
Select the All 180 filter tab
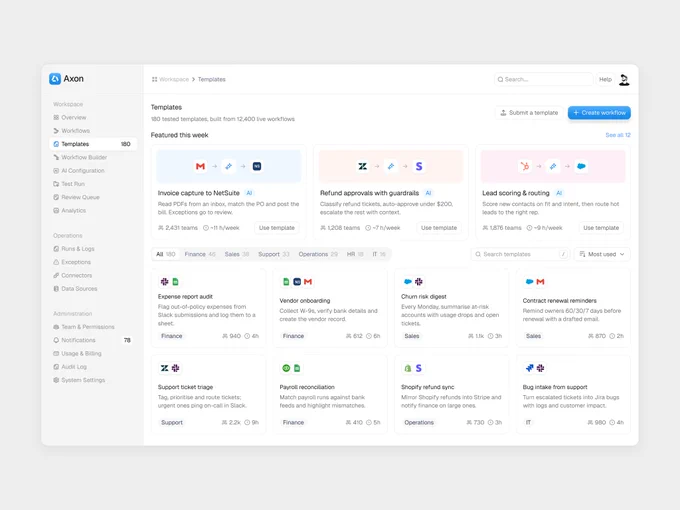166,254
